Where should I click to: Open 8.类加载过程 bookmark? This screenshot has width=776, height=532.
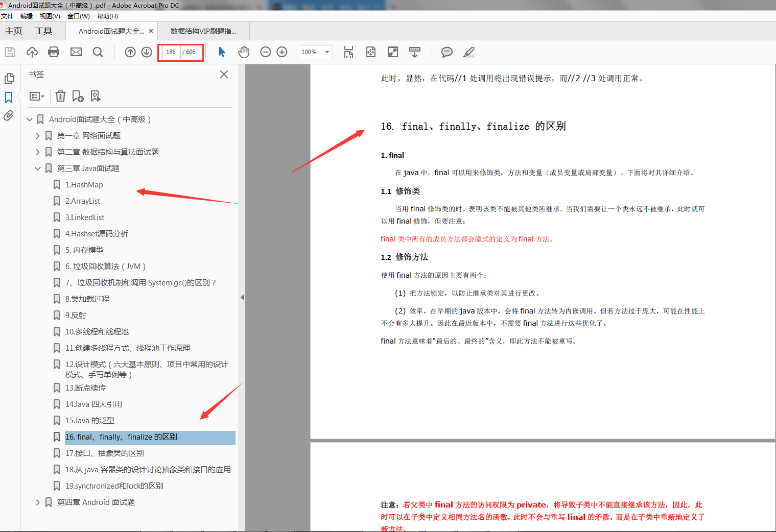click(87, 299)
